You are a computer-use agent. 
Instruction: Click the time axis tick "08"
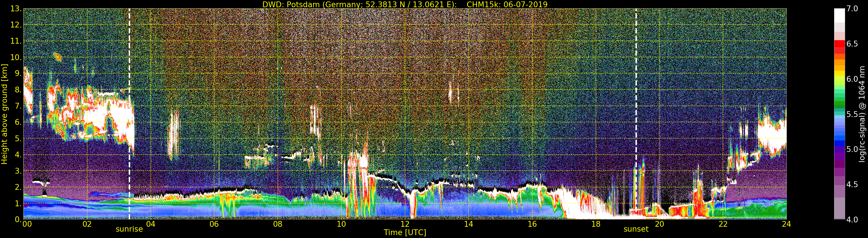click(x=278, y=224)
